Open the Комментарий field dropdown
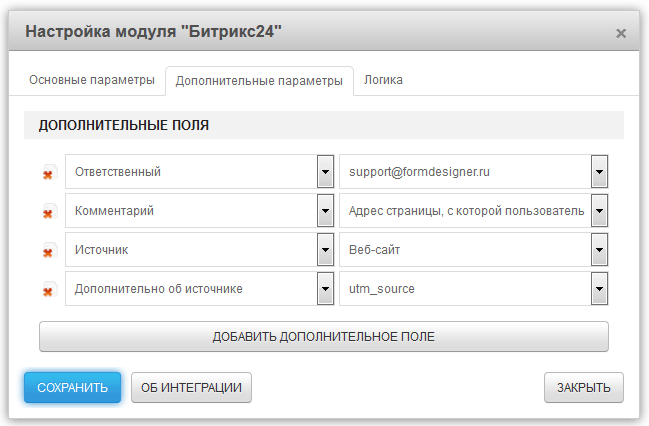Viewport: 649px width, 426px height. (x=325, y=210)
